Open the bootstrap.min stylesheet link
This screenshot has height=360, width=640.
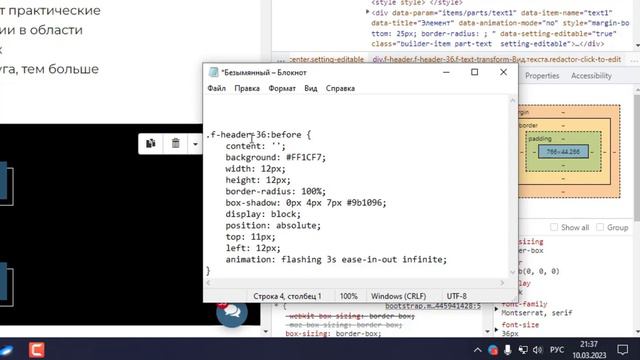[433, 306]
